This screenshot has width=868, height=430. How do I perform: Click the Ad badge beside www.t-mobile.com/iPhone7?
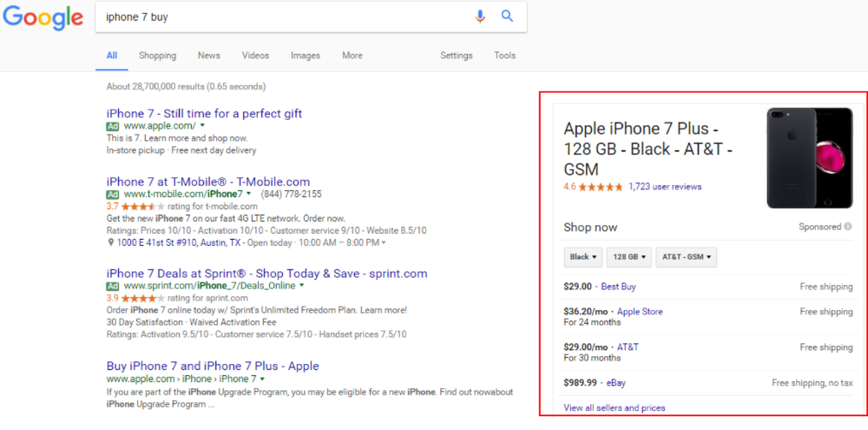113,195
